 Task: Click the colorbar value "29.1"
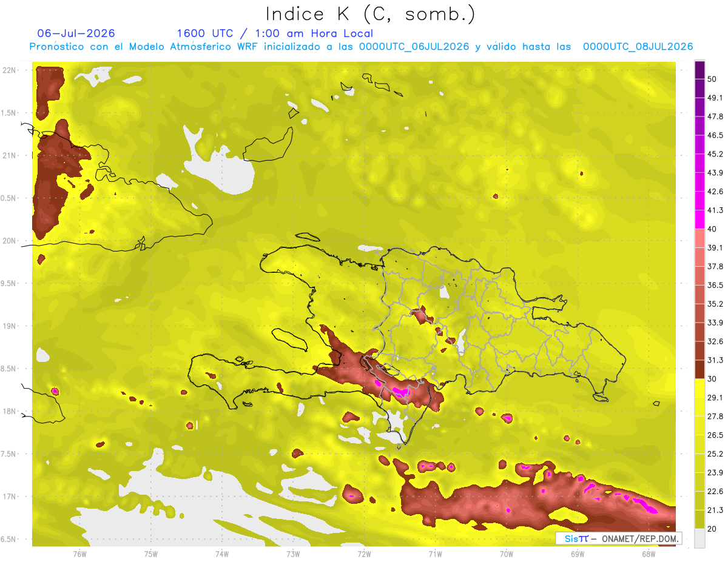point(715,398)
